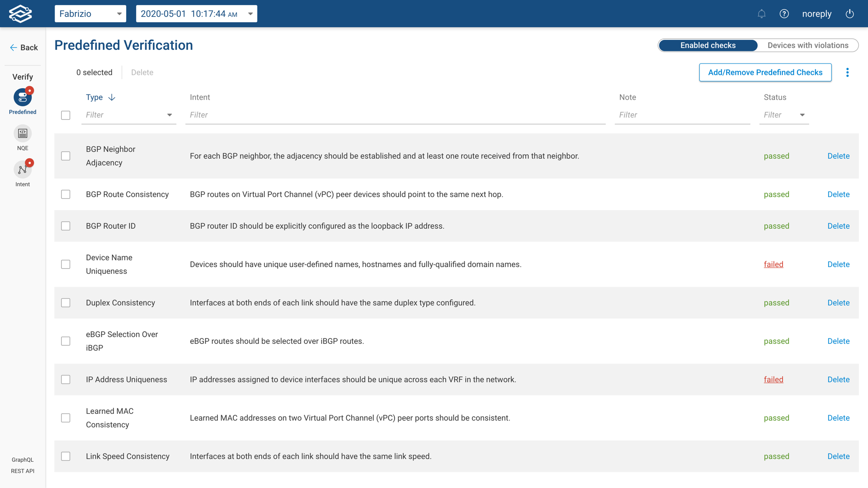
Task: Check the select-all checkbox in header
Action: click(66, 115)
